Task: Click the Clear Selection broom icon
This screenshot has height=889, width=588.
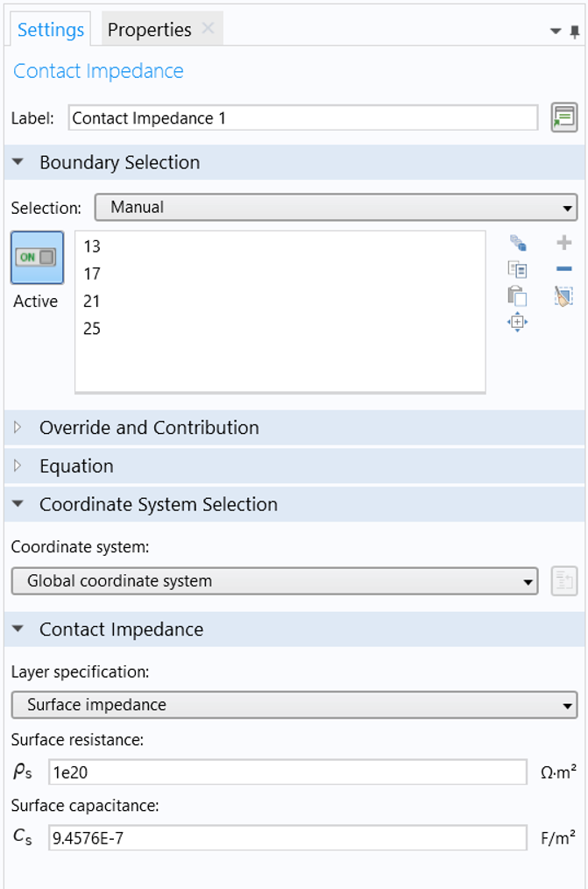Action: pyautogui.click(x=564, y=296)
